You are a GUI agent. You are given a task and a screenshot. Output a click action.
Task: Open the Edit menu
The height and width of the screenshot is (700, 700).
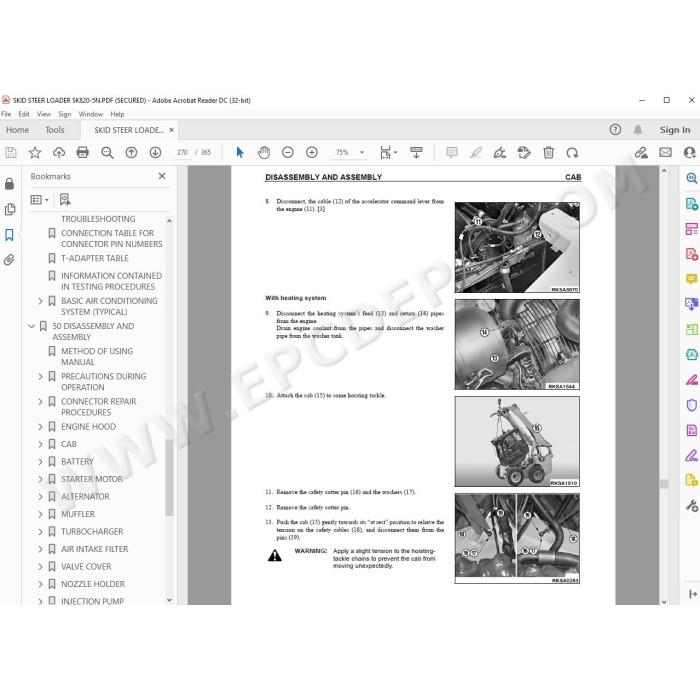(24, 114)
